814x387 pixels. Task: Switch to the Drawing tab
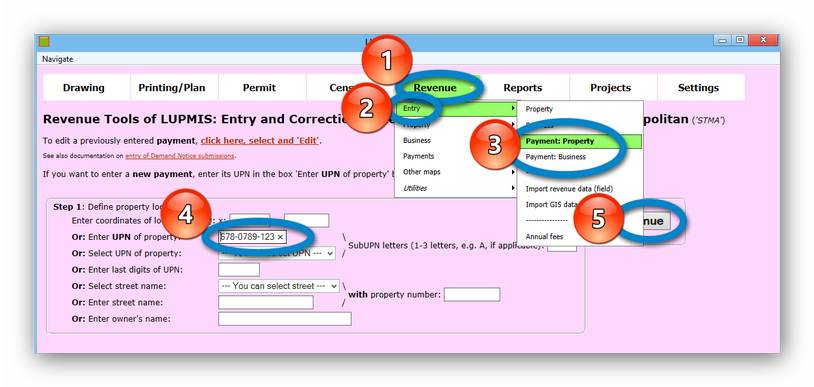pyautogui.click(x=84, y=88)
